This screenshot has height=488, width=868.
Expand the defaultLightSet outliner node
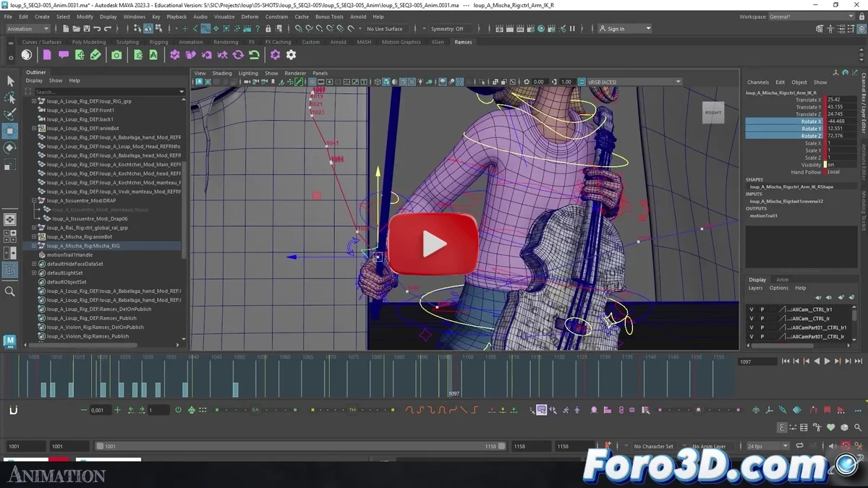coord(34,273)
